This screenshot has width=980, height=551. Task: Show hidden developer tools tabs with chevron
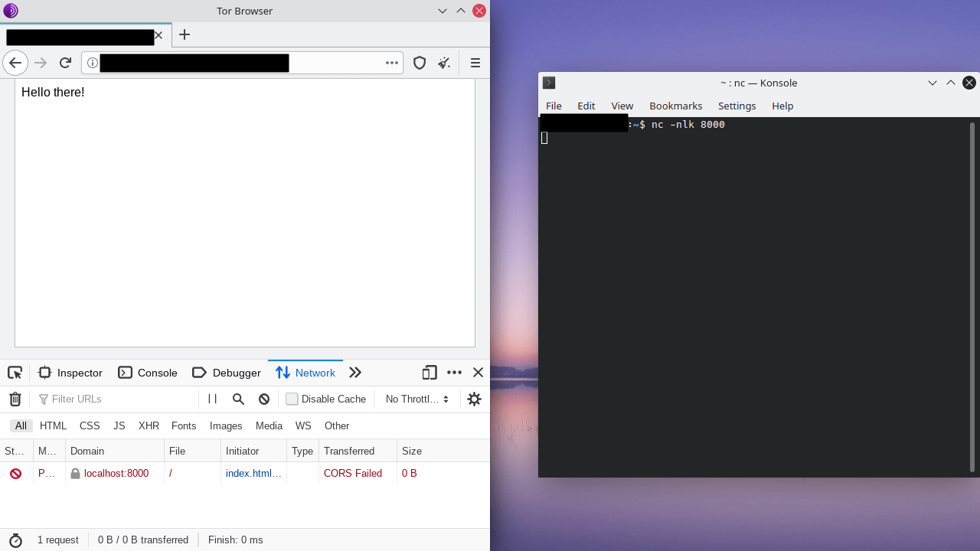pos(354,373)
